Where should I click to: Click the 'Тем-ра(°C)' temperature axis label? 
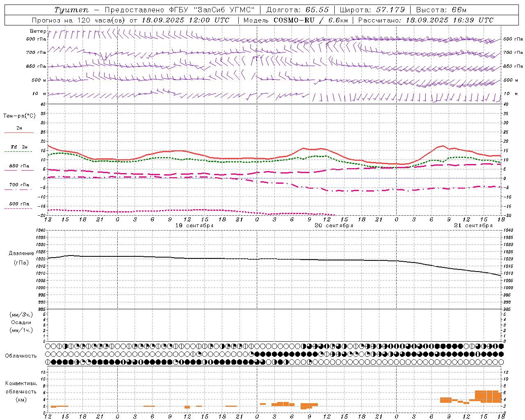pos(19,116)
